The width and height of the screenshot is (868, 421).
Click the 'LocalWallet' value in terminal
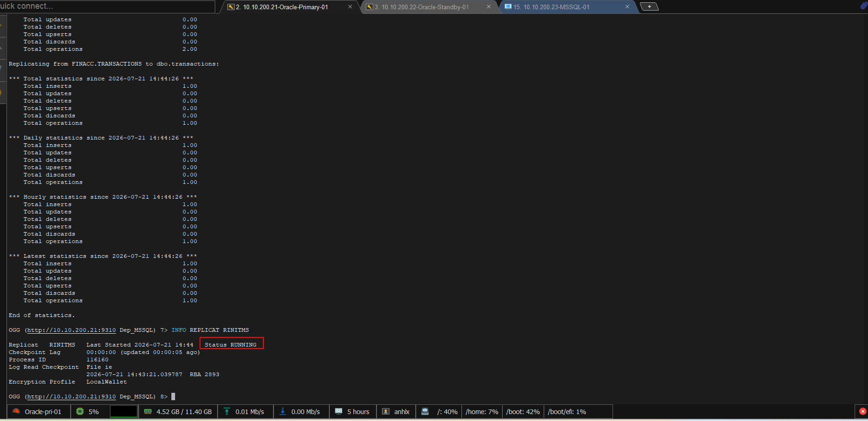[x=107, y=382]
